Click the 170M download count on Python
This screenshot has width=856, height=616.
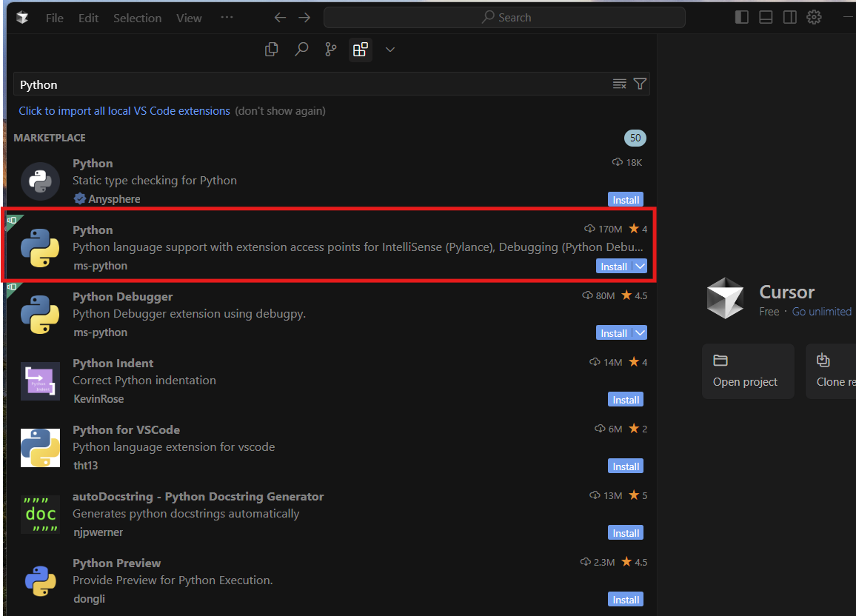(x=603, y=229)
